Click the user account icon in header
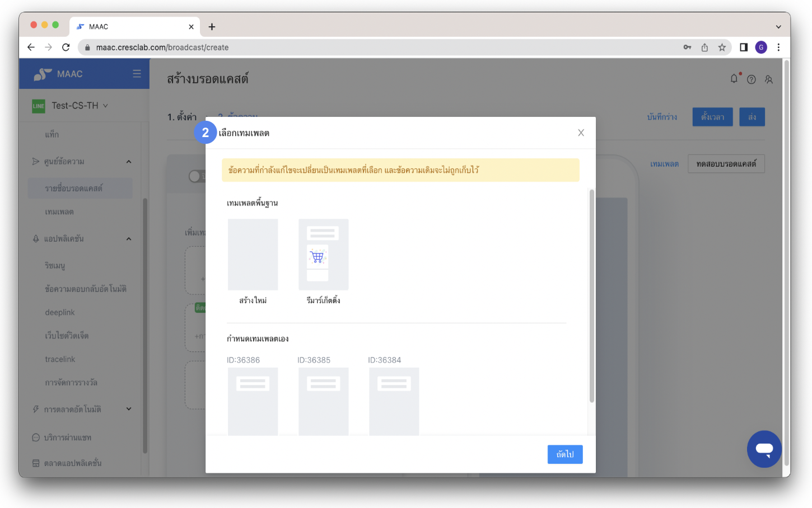This screenshot has height=508, width=812. click(x=769, y=79)
